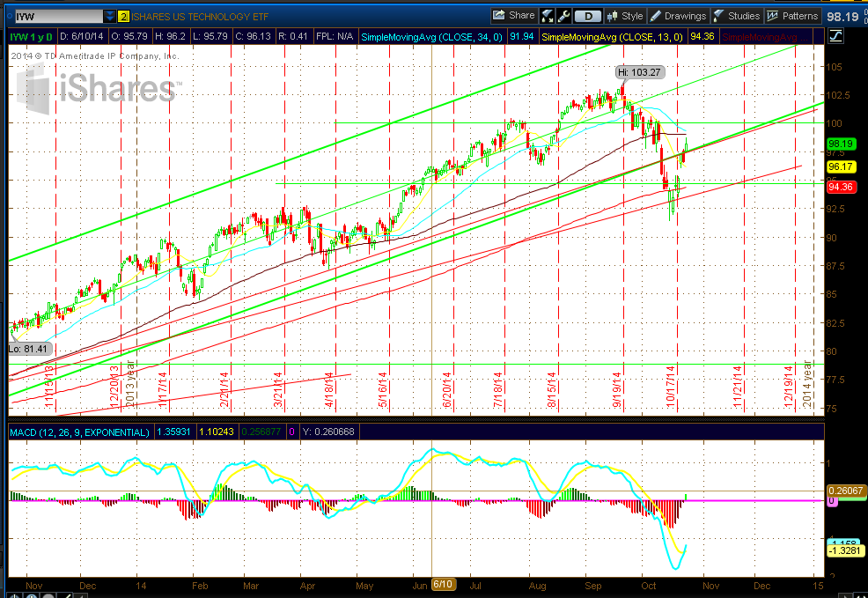
Task: Click the MACD (12, 26, 9, EXPONENTIAL) study label
Action: point(79,432)
